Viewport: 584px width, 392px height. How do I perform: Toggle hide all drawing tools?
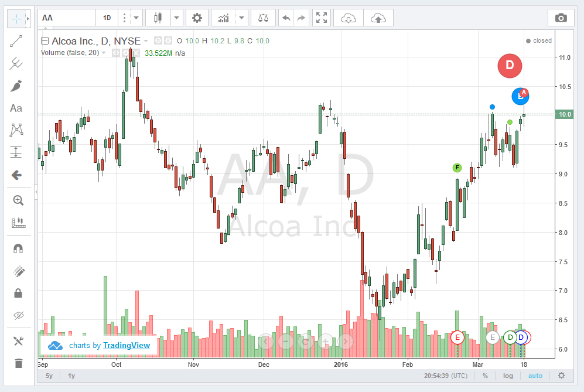pos(18,316)
